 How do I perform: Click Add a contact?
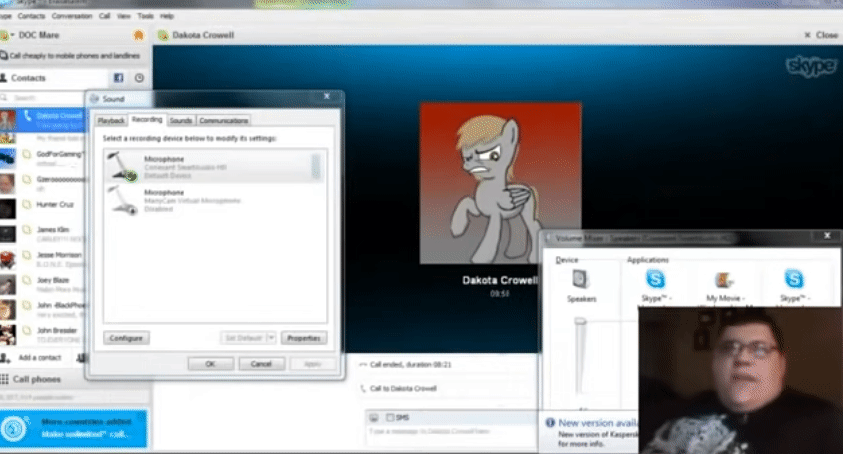(32, 358)
